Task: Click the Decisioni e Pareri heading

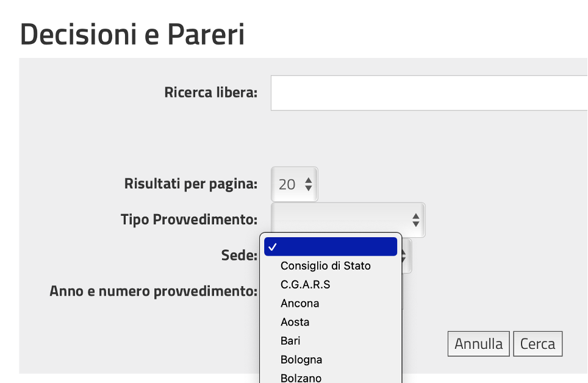Action: [x=132, y=35]
